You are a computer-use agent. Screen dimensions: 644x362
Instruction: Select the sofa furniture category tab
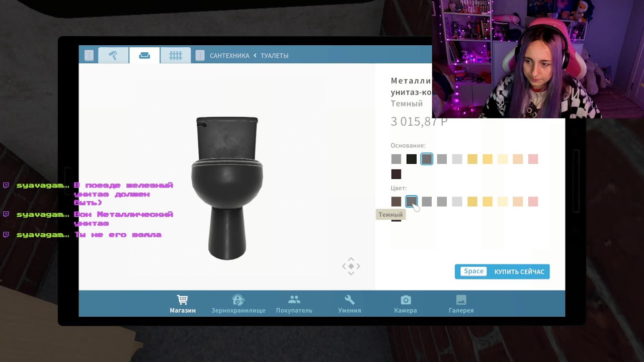click(x=144, y=55)
